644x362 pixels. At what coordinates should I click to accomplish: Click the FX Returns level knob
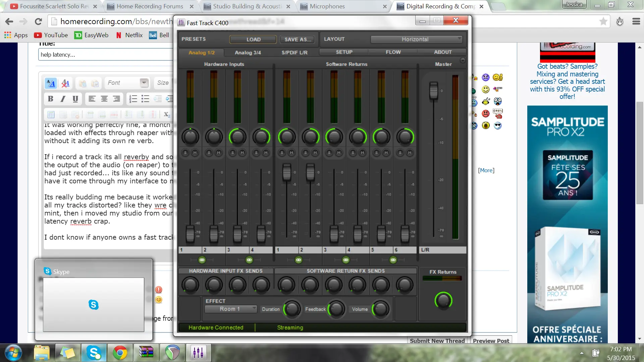(x=443, y=300)
